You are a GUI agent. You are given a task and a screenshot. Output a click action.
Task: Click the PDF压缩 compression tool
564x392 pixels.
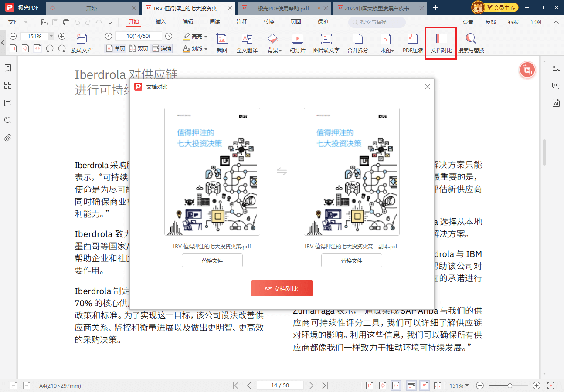(412, 44)
